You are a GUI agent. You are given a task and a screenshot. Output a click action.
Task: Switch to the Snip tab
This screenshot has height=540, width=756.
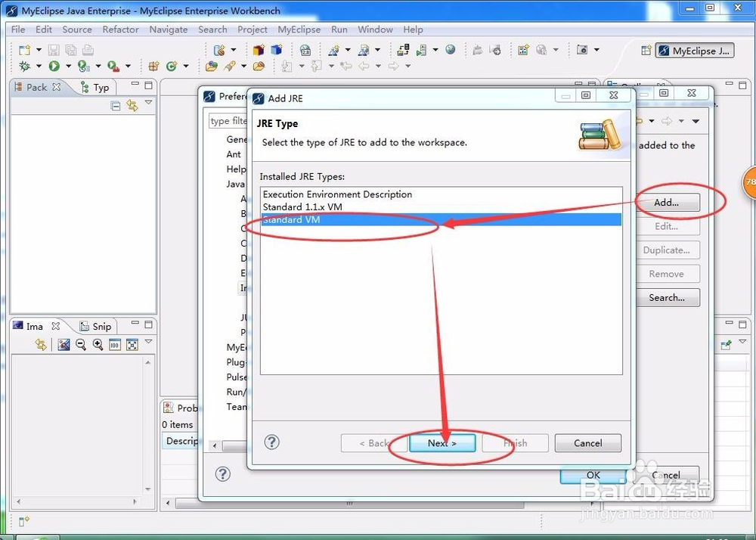(x=95, y=327)
